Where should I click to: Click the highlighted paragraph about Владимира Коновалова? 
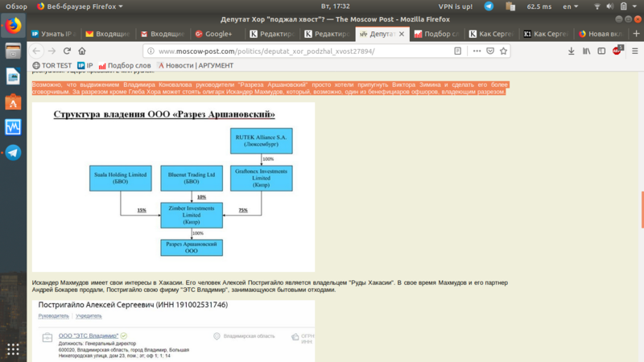click(270, 88)
